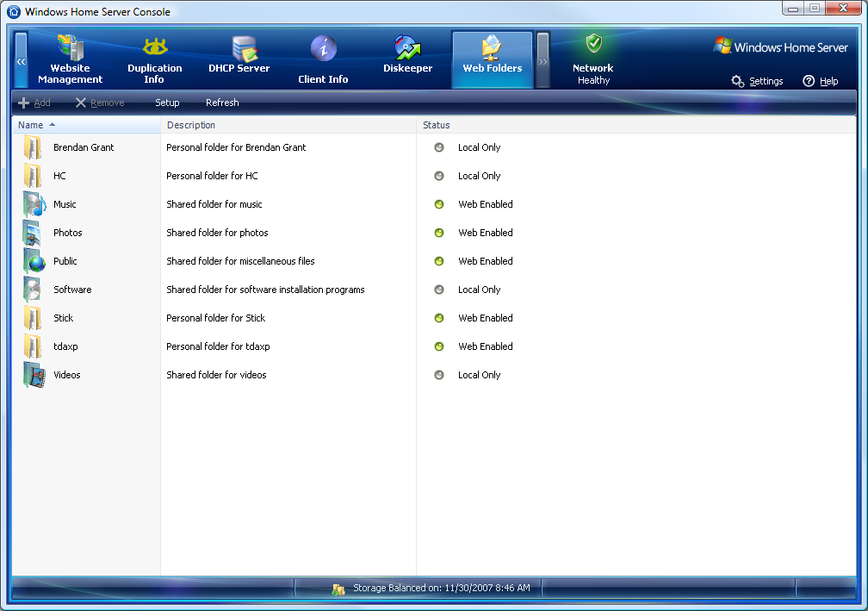The image size is (868, 611).
Task: Open the DHCP Server tab icon
Action: [244, 48]
